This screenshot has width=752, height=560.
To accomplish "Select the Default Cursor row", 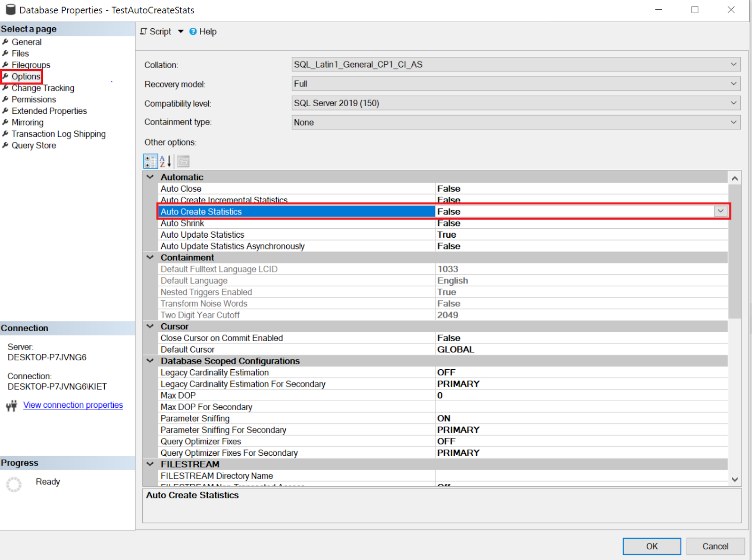I will [x=443, y=350].
